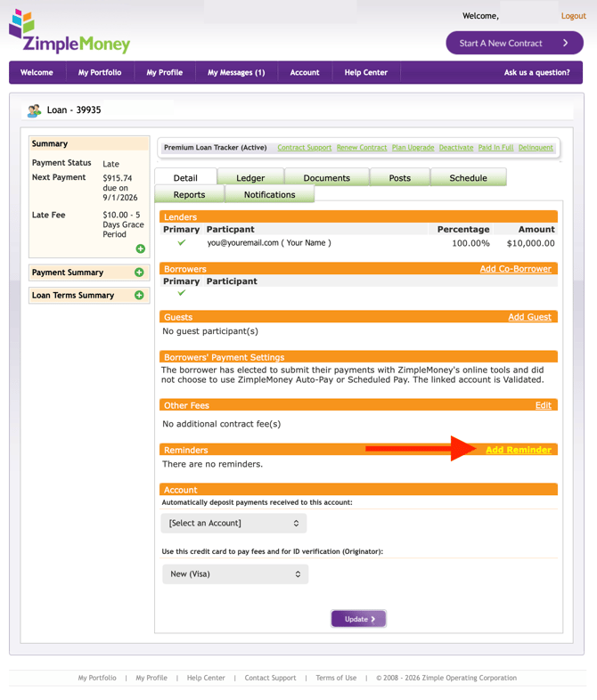Open footer My Profile link
Viewport: 597px width, 700px height.
tap(151, 678)
